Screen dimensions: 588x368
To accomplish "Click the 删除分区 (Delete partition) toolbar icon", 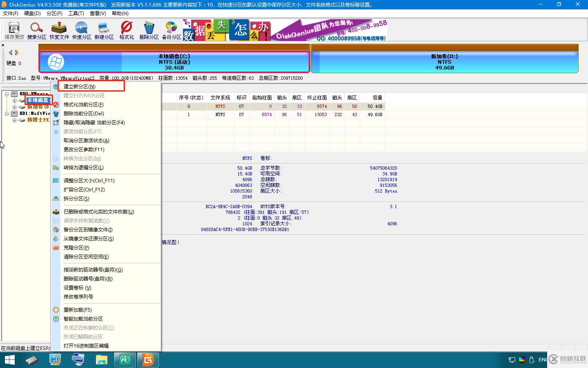I will pyautogui.click(x=149, y=30).
